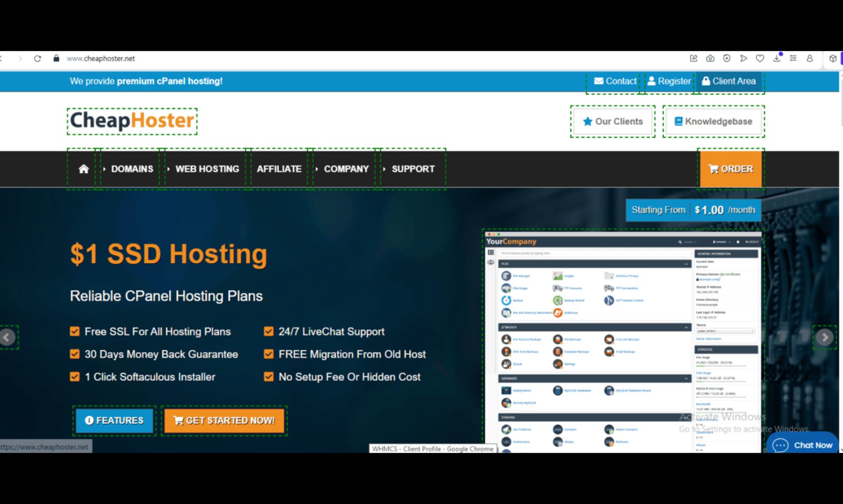Image resolution: width=843 pixels, height=504 pixels.
Task: Click the '$1 SSD Hosting' heading
Action: pyautogui.click(x=169, y=254)
